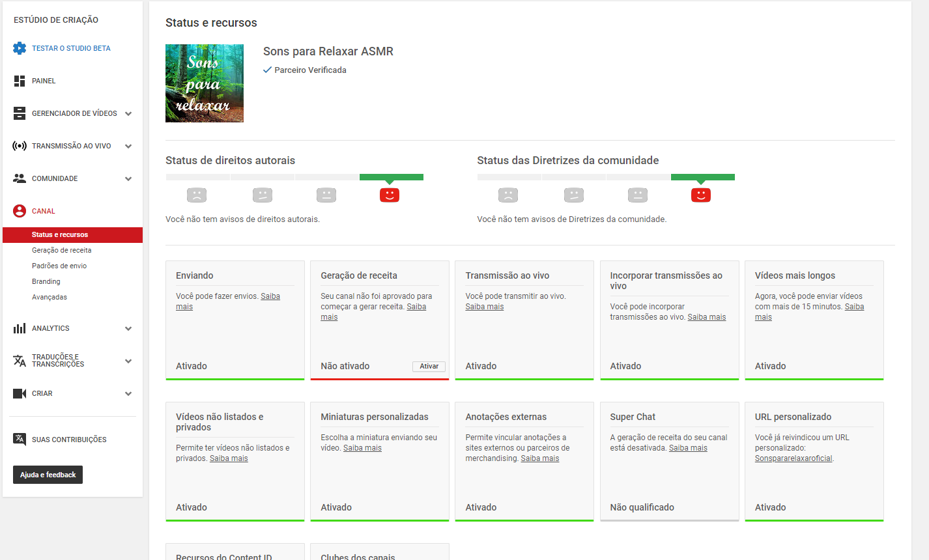This screenshot has width=929, height=560.
Task: Open Status e recursos submenu item
Action: click(72, 234)
